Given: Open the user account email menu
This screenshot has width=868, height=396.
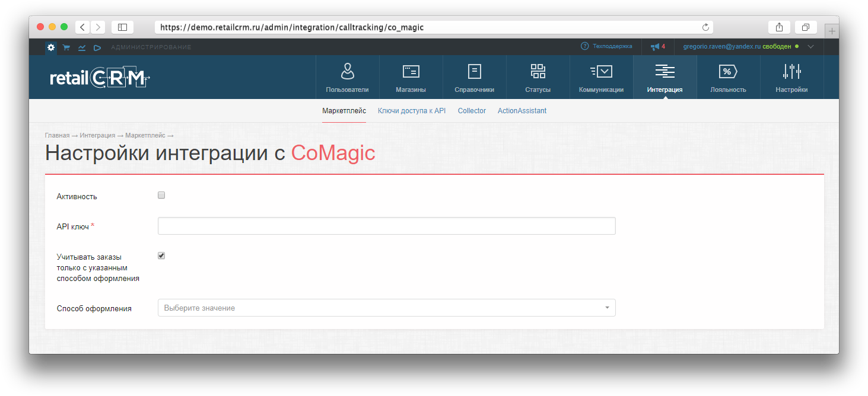Looking at the screenshot, I should [x=721, y=46].
